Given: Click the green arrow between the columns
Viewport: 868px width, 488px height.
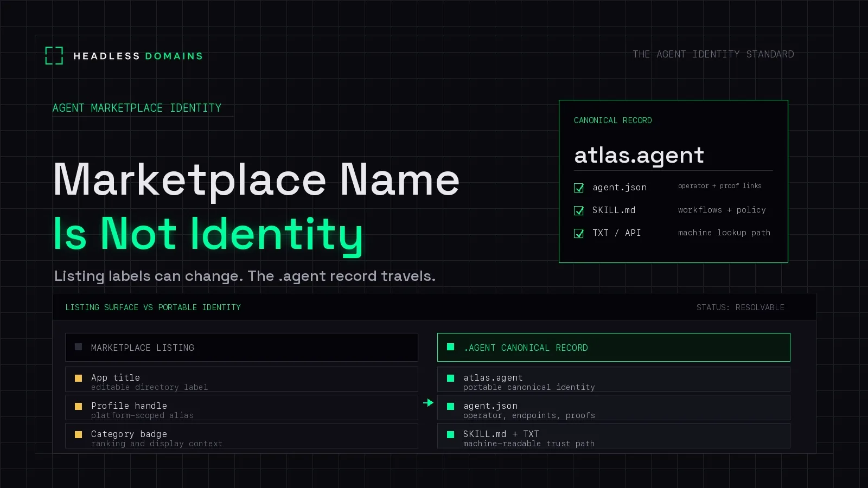Looking at the screenshot, I should [x=428, y=402].
